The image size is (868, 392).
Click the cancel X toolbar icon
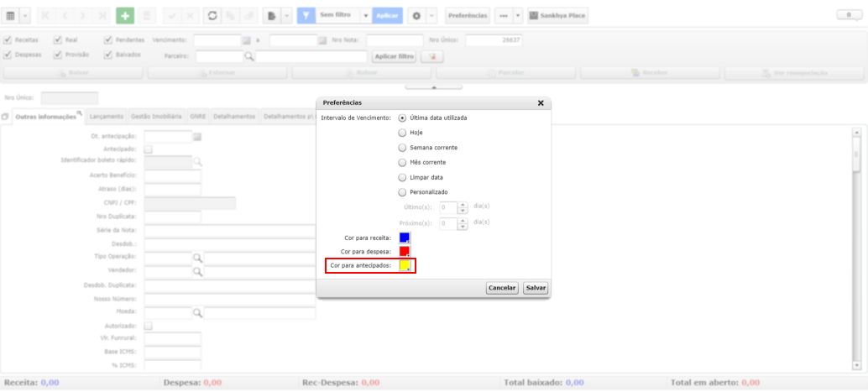coord(190,16)
